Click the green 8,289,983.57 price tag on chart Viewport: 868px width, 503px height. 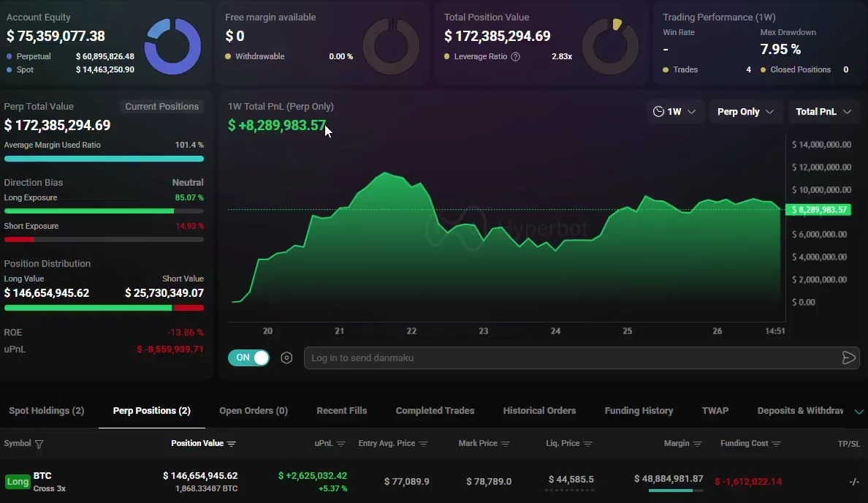819,210
